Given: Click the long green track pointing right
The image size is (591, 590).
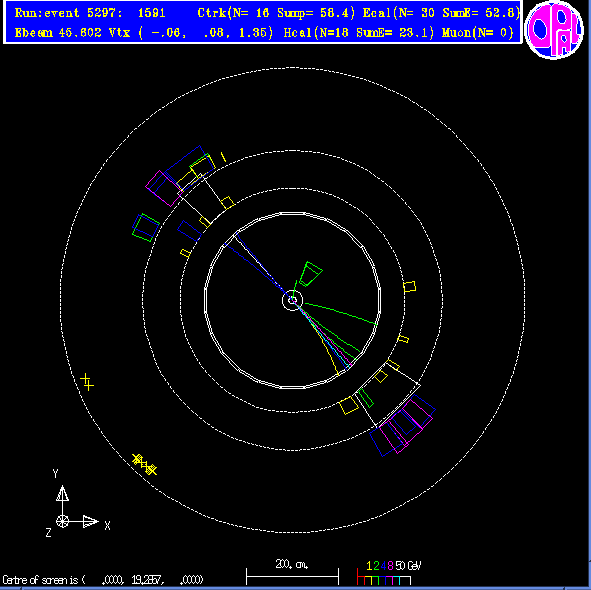Looking at the screenshot, I should (x=341, y=313).
